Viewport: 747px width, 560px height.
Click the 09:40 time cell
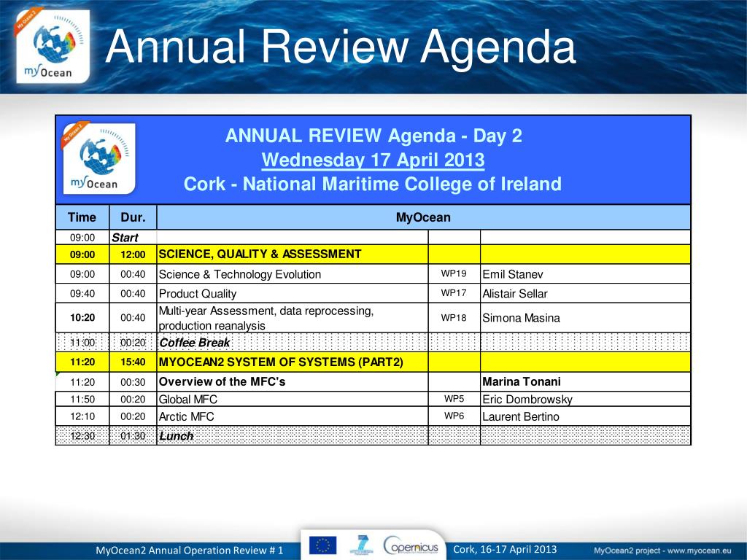(x=82, y=293)
